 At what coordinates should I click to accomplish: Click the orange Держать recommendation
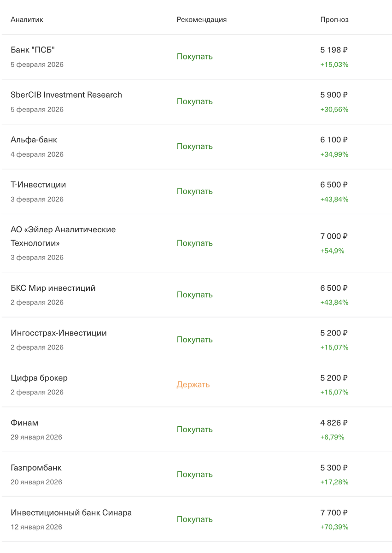(x=193, y=384)
